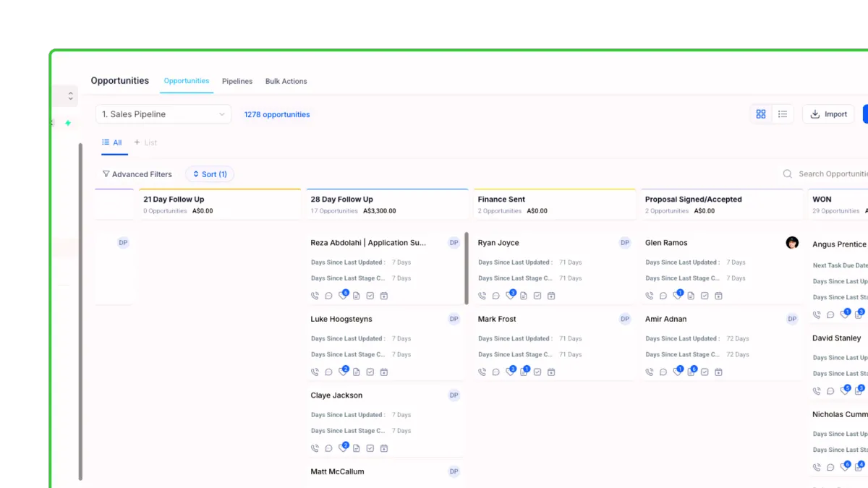The height and width of the screenshot is (488, 868).
Task: Open chat icon on Claye Jackson card
Action: [x=328, y=448]
